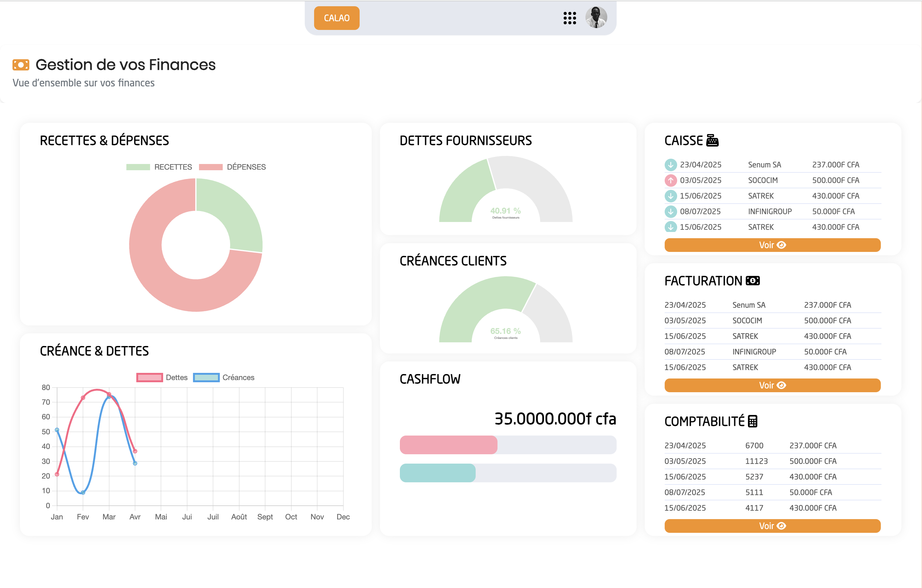Select Senum SA in the FACTURATION list
Screen dimensions: 922x588
749,305
